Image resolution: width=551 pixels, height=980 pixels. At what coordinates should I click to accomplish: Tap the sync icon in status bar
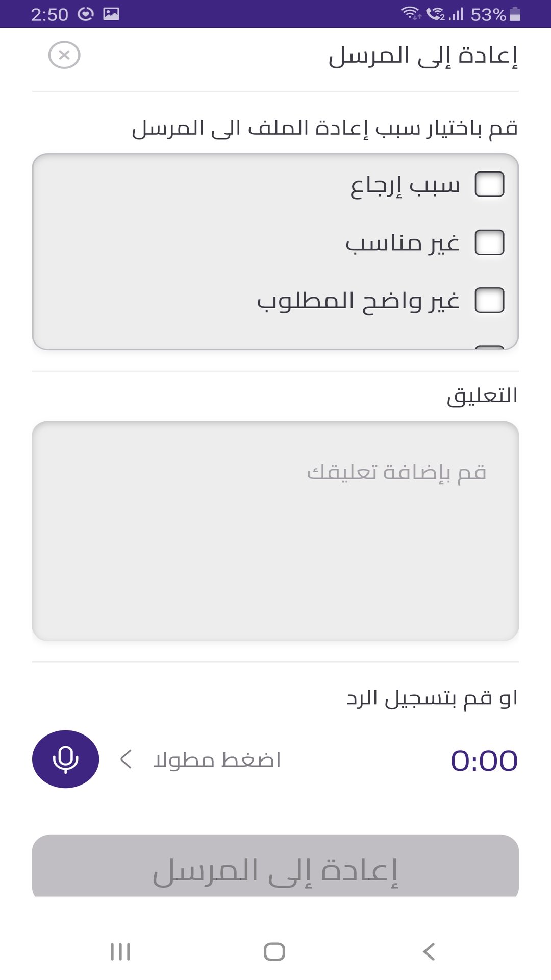click(x=86, y=14)
